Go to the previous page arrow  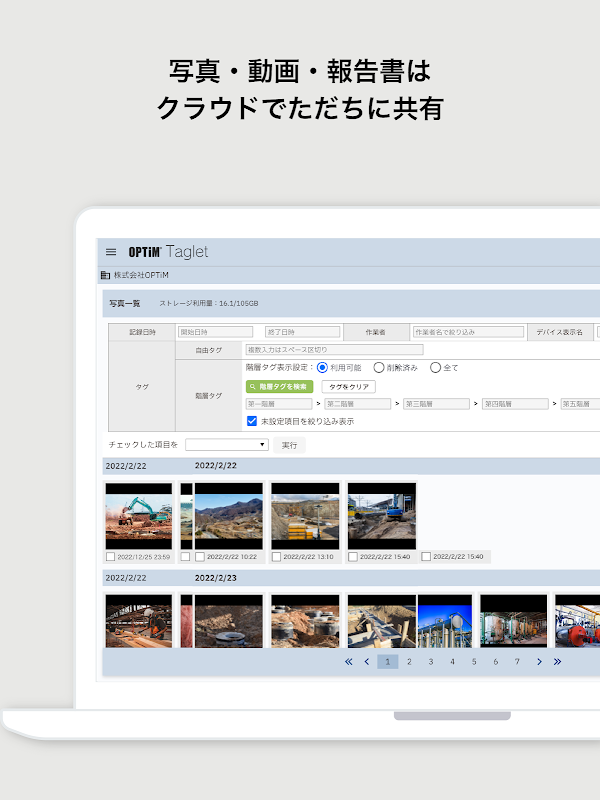(367, 661)
